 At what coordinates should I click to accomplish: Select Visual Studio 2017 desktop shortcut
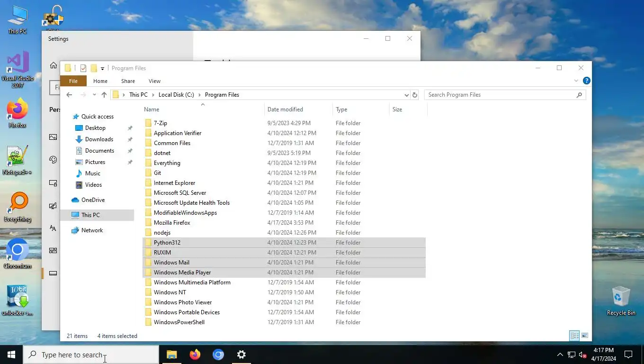[x=18, y=70]
